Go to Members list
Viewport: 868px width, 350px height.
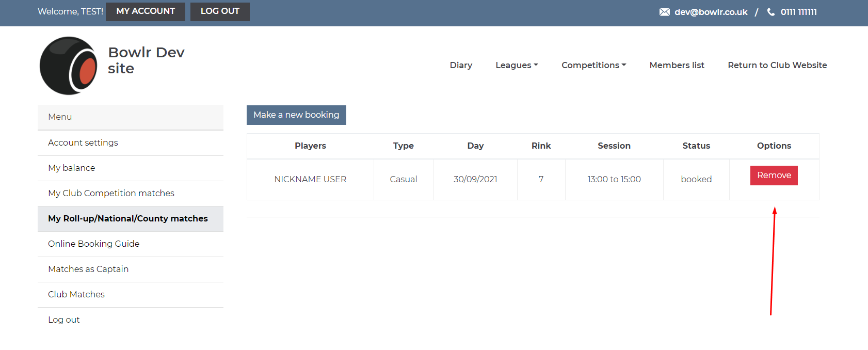(677, 65)
